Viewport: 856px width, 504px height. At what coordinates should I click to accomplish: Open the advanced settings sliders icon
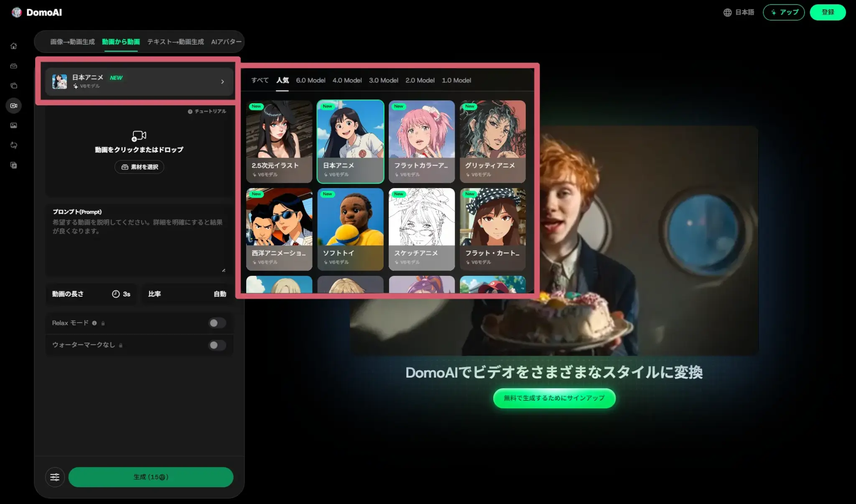tap(55, 477)
